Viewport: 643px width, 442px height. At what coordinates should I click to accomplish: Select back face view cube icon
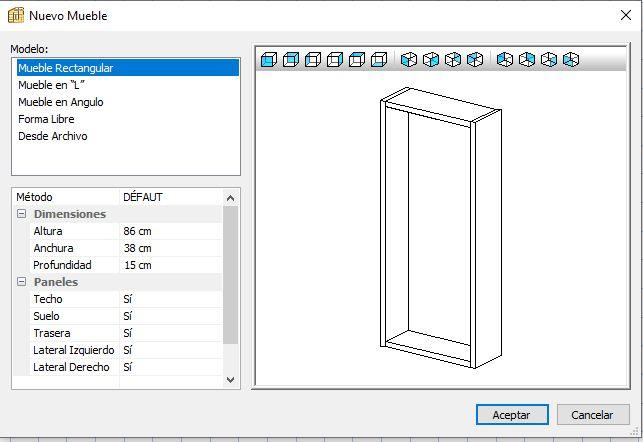click(x=291, y=60)
